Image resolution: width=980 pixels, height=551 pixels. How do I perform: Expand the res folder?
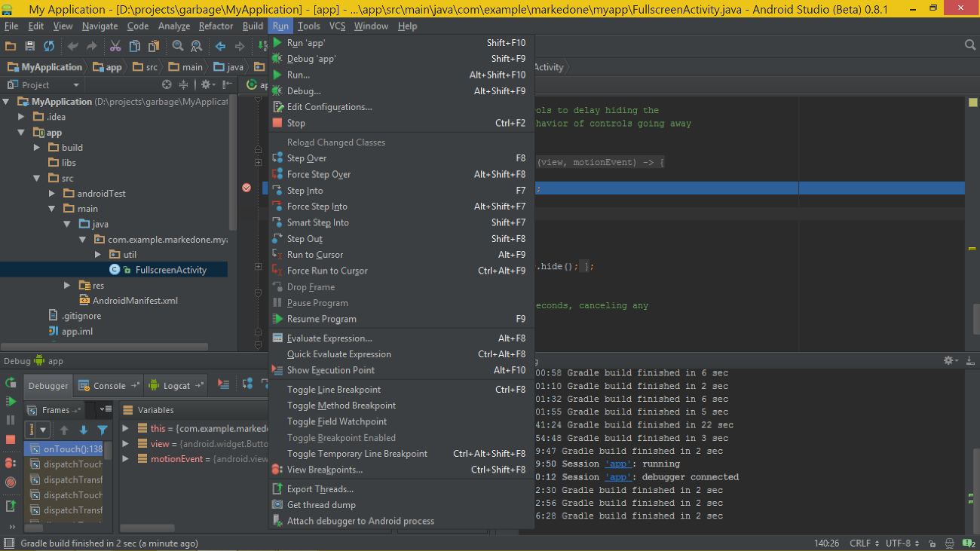tap(67, 286)
